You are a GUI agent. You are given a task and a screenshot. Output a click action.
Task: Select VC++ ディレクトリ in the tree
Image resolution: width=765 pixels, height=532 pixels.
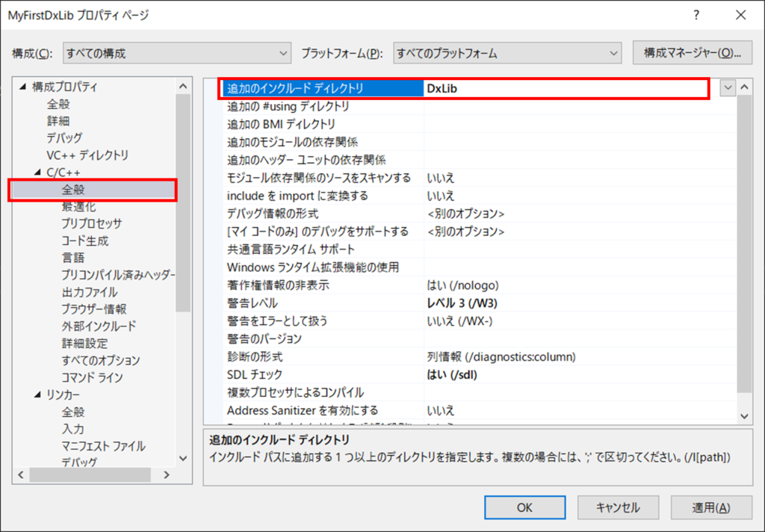pos(87,155)
